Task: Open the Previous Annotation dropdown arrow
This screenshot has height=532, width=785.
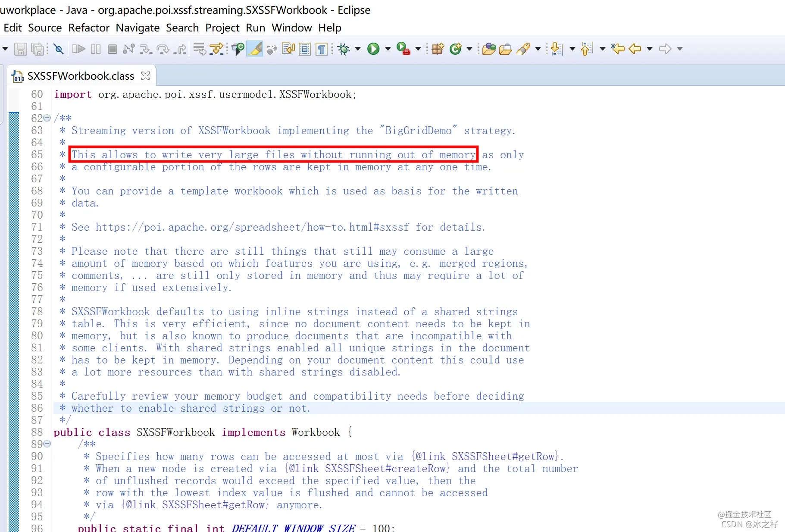Action: [x=603, y=49]
